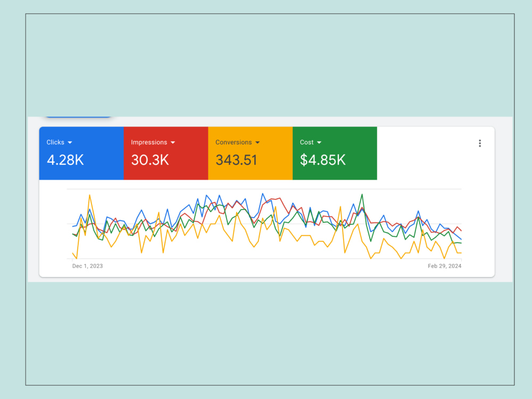Select the 343.51 conversions value

[237, 160]
